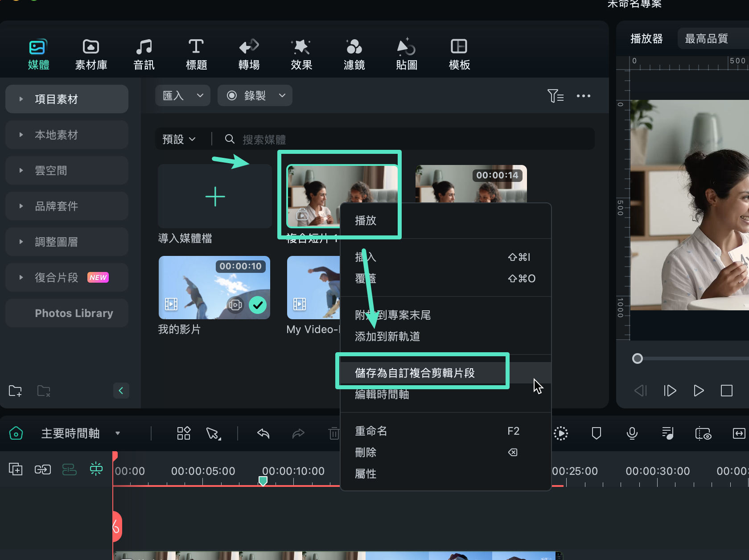Redo the last action
The image size is (749, 560).
click(298, 433)
